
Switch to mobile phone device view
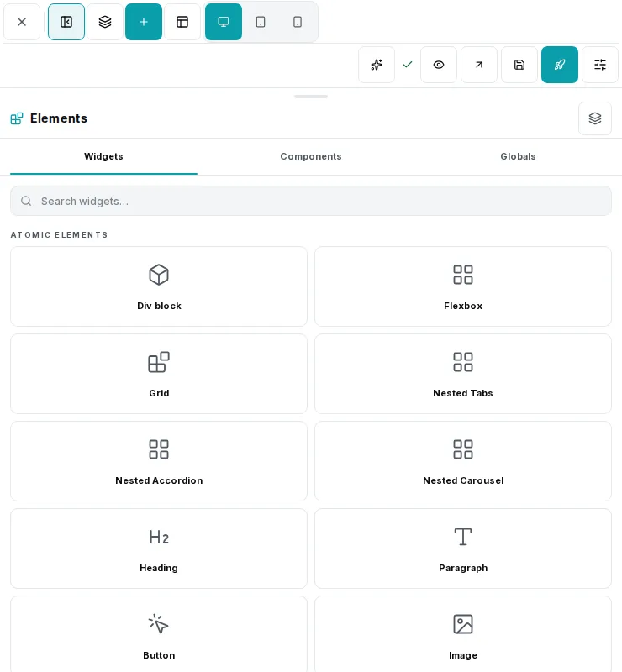click(x=298, y=22)
